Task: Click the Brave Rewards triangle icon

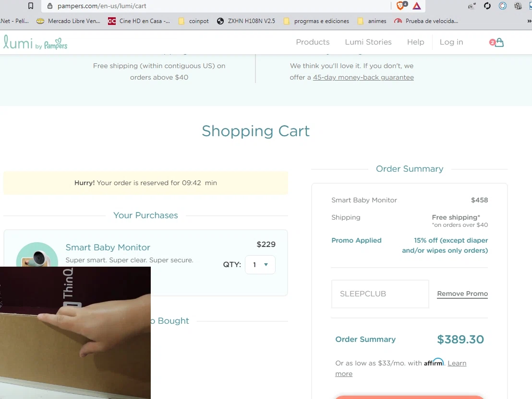Action: pyautogui.click(x=417, y=6)
